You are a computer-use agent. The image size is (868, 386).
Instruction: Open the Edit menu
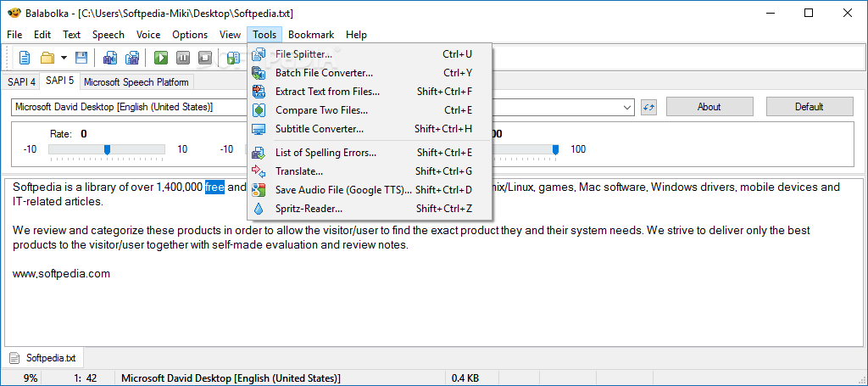[42, 34]
